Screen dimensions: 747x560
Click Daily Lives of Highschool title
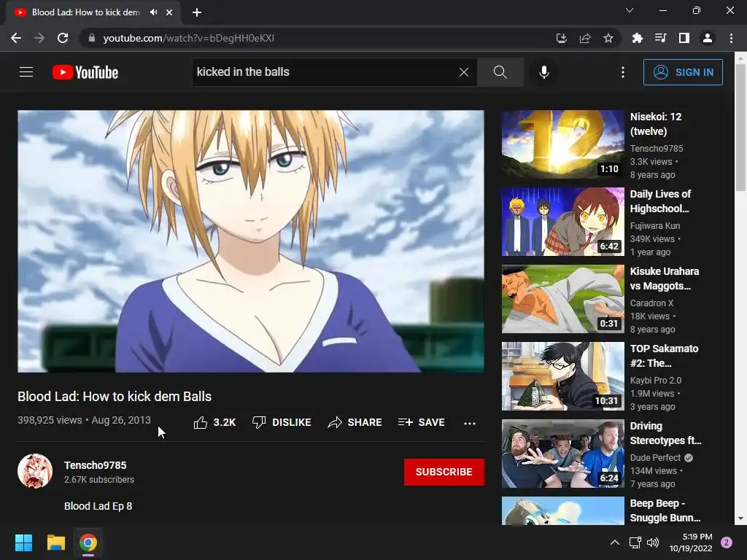tap(660, 201)
